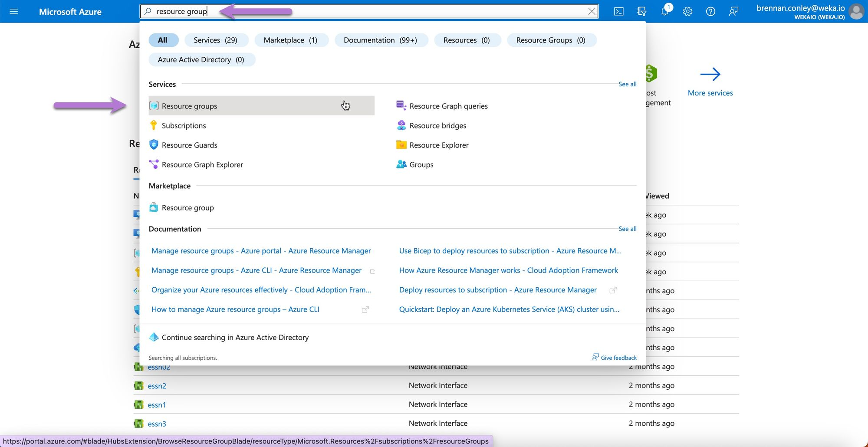The width and height of the screenshot is (868, 447).
Task: Open Manage resource groups Azure portal doc
Action: (261, 251)
